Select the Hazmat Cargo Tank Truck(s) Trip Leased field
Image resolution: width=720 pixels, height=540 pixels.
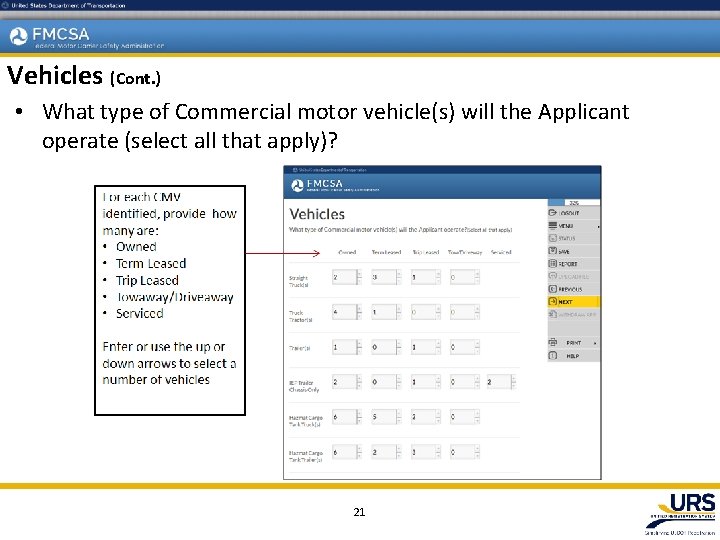[x=426, y=416]
